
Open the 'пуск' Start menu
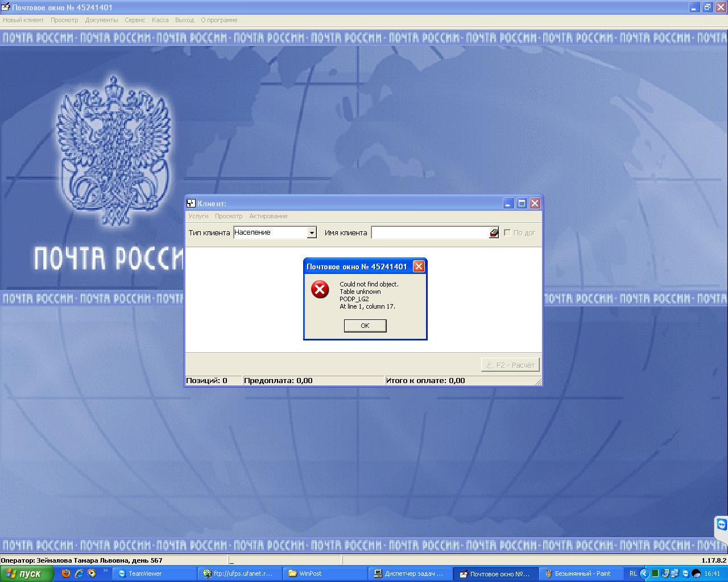tap(27, 574)
